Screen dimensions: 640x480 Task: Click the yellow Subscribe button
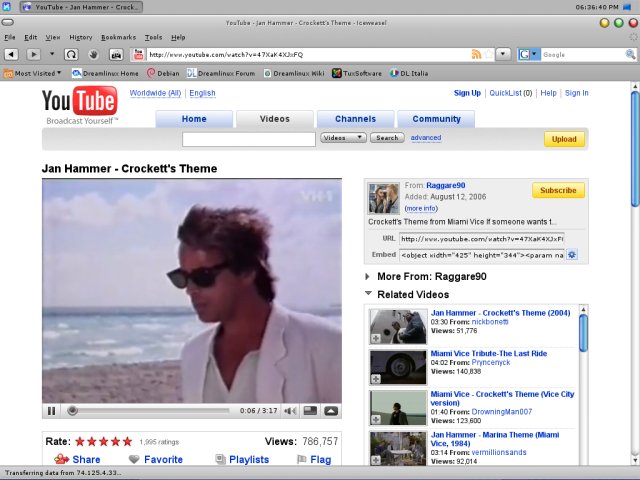pyautogui.click(x=558, y=190)
